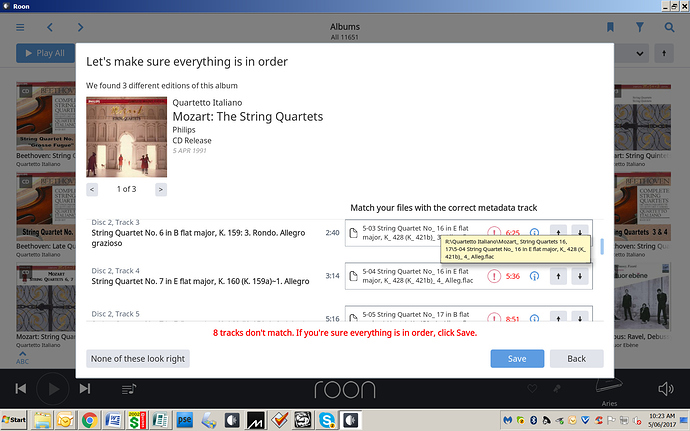Go back with the left arrow

coord(50,27)
